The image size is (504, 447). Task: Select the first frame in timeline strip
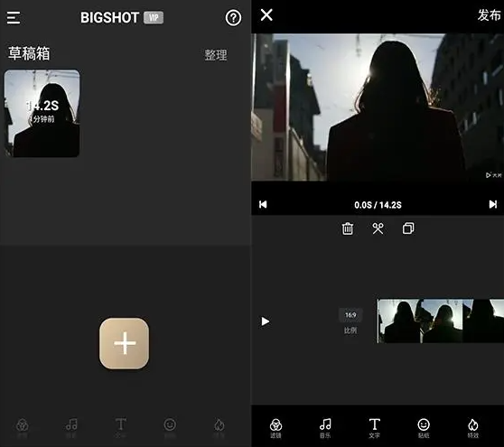[x=398, y=321]
